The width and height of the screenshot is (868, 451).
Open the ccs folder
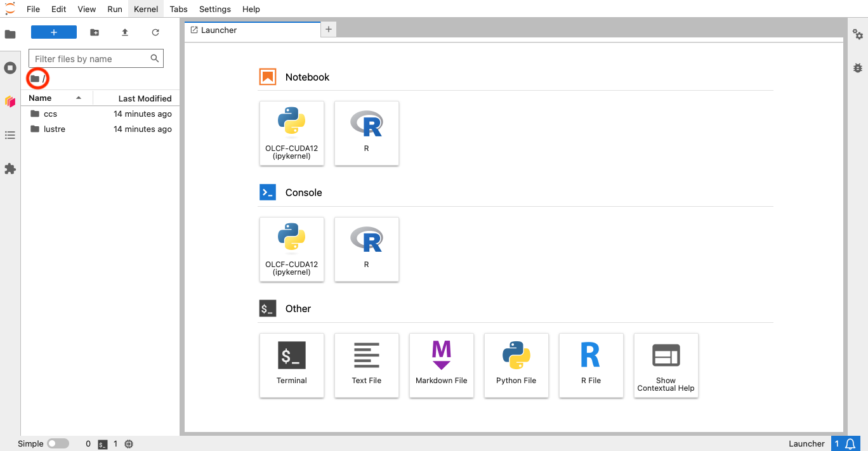[x=50, y=114]
